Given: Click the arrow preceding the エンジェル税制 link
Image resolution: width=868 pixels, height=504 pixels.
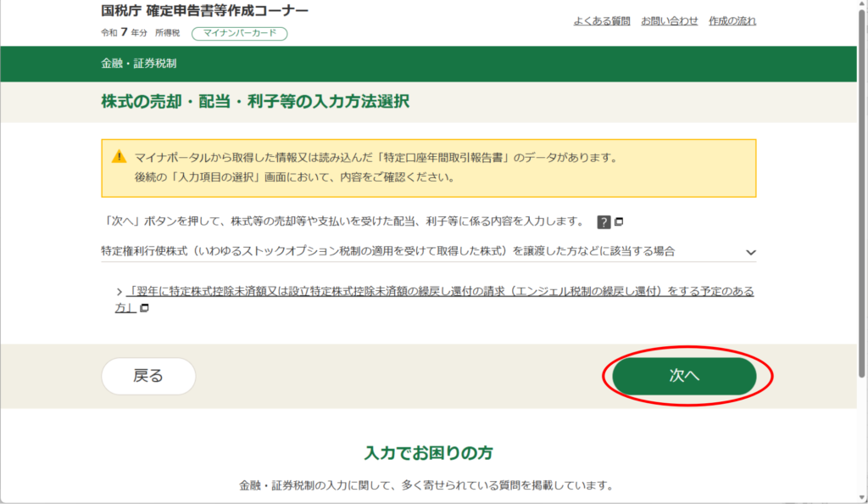Looking at the screenshot, I should (x=120, y=291).
